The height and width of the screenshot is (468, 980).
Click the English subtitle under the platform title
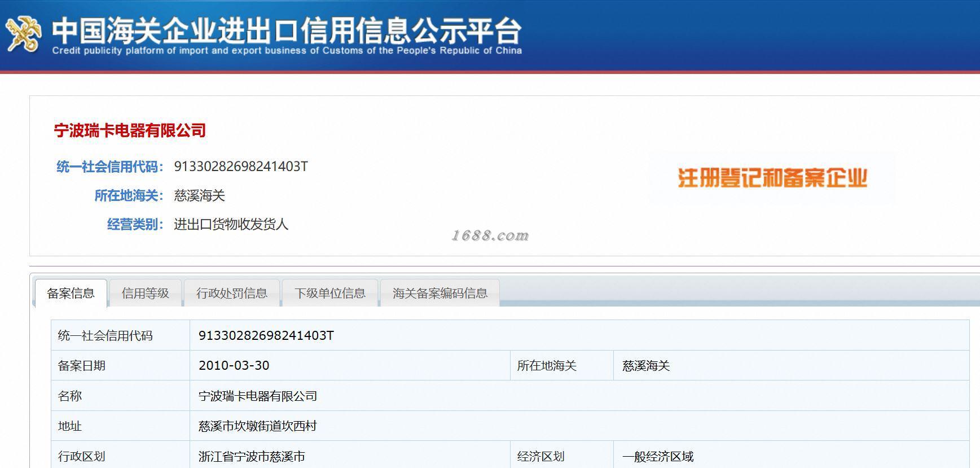point(287,50)
